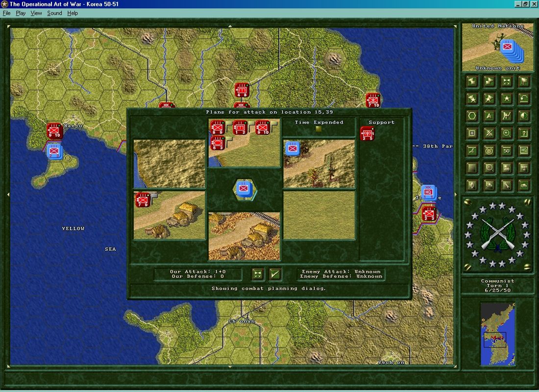Open the View menu
Screen dimensions: 539x392
point(35,13)
